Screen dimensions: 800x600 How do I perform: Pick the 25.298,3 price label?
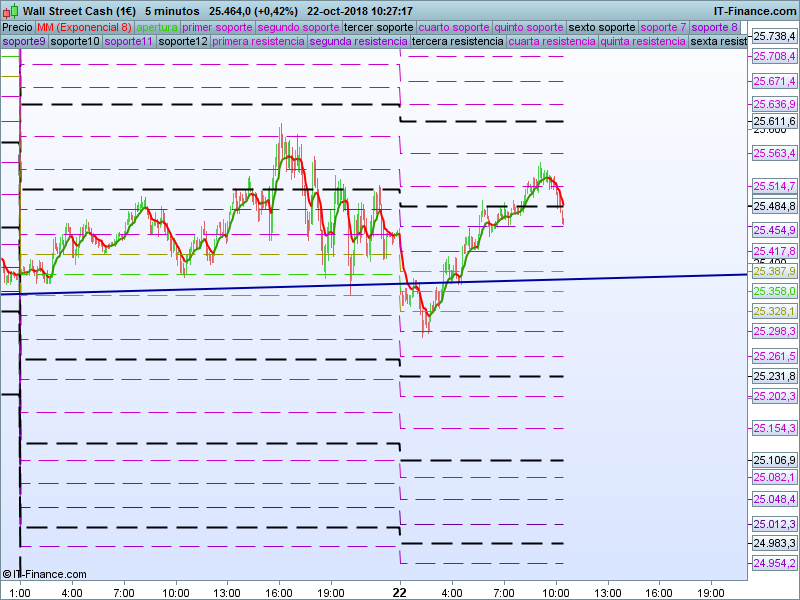tap(774, 331)
